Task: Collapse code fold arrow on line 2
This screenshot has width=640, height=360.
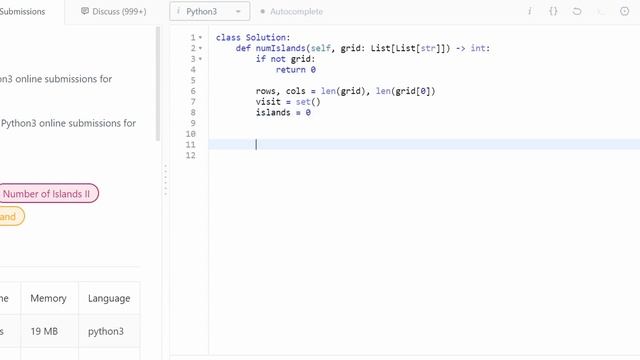Action: 200,48
